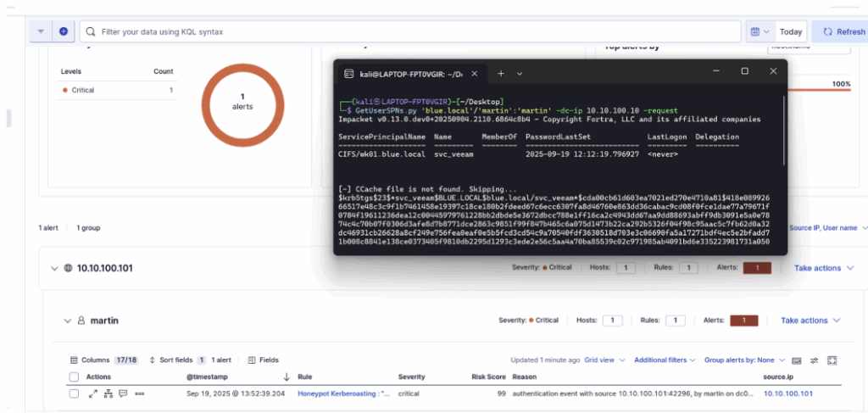Click the Refresh button
868x413 pixels.
(839, 31)
